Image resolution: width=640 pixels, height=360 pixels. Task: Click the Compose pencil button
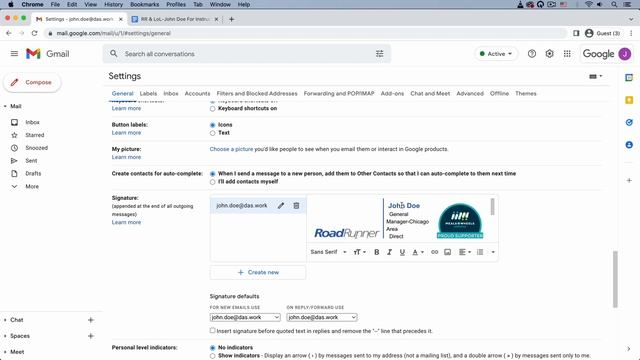pos(32,82)
